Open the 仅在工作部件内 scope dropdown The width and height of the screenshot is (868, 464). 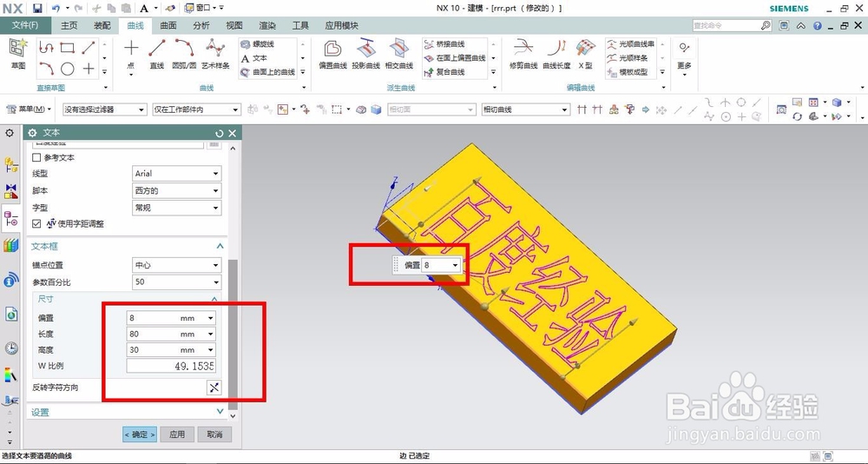(196, 109)
